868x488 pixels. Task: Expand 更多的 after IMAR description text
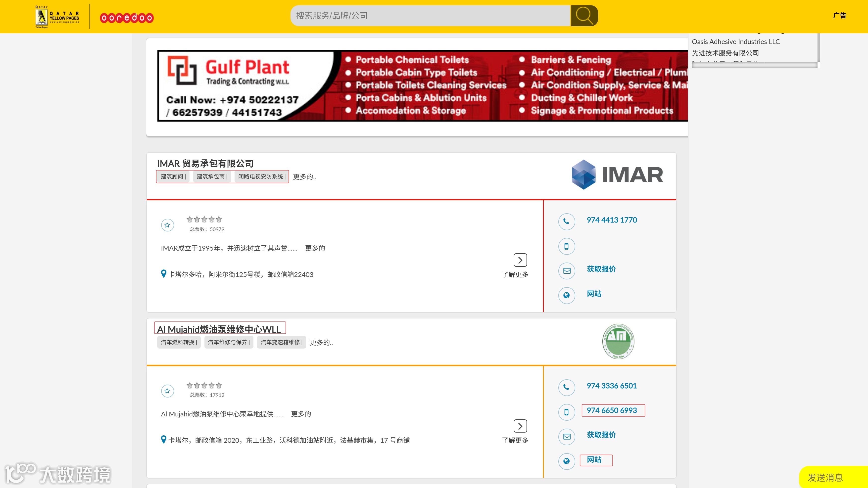(x=315, y=248)
